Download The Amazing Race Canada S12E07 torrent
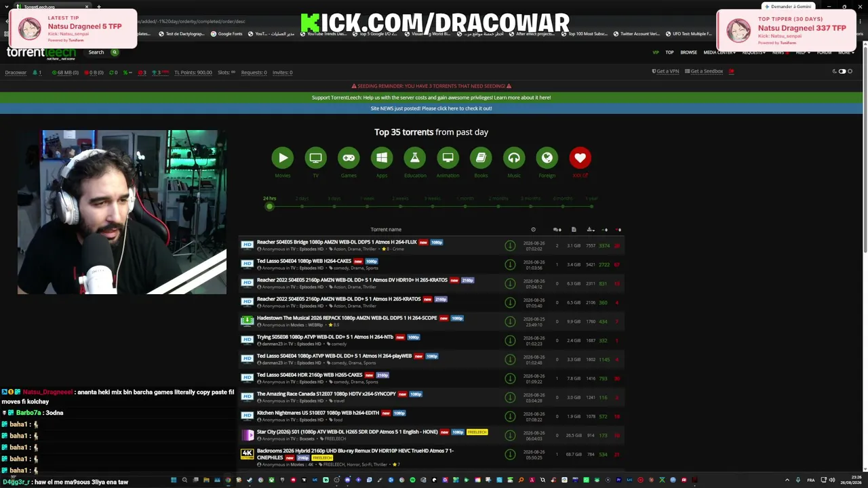This screenshot has height=488, width=868. point(510,397)
